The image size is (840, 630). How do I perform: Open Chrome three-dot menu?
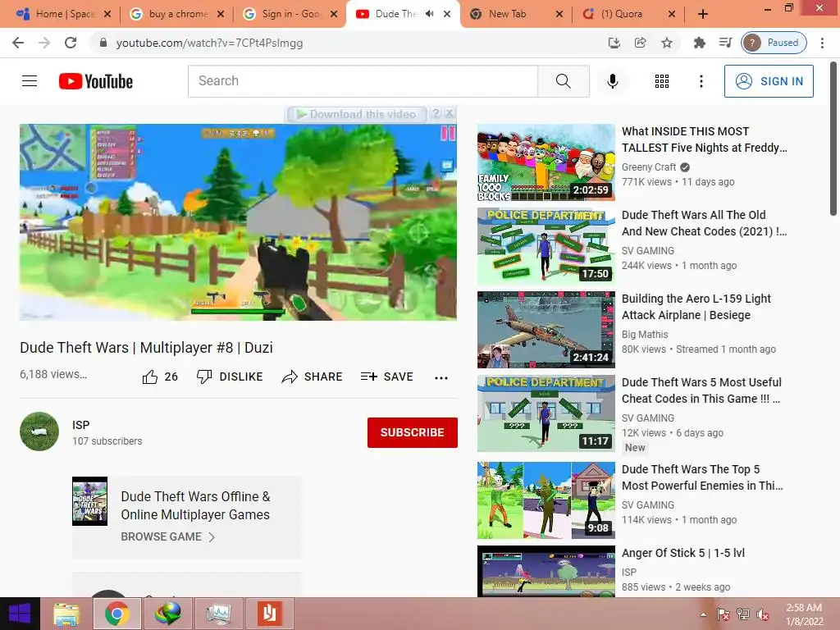(x=822, y=43)
